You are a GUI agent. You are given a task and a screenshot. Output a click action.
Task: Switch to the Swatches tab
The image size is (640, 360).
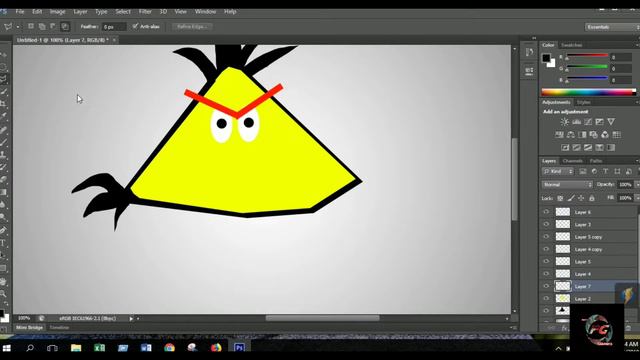(x=571, y=45)
